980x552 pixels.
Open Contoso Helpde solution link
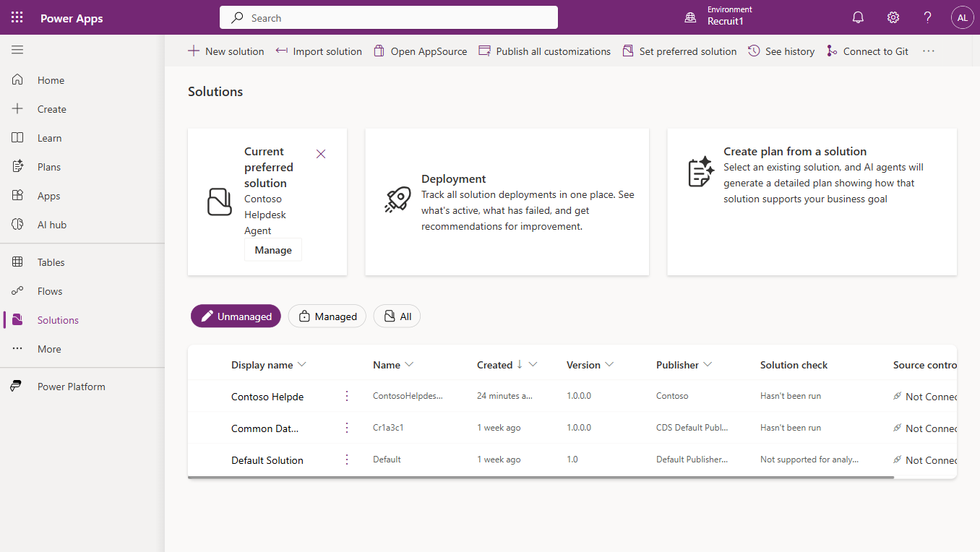click(x=267, y=397)
